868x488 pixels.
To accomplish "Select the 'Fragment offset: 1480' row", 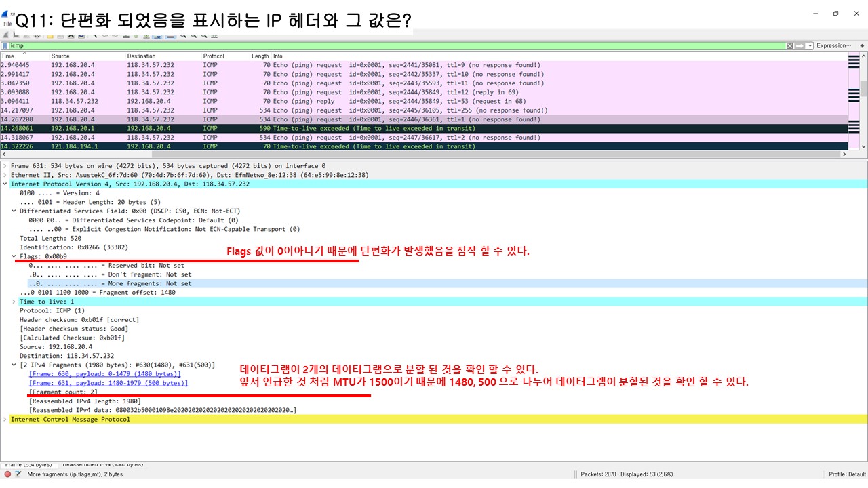I will pos(98,292).
